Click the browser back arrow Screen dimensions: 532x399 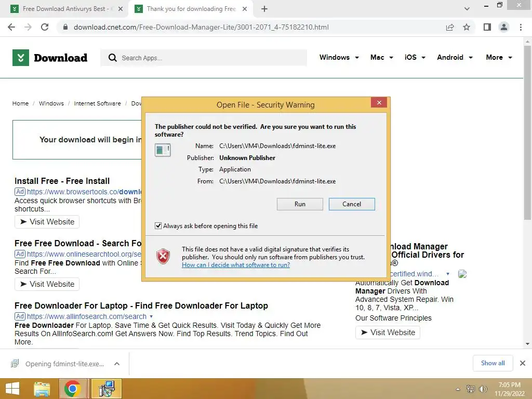(11, 27)
